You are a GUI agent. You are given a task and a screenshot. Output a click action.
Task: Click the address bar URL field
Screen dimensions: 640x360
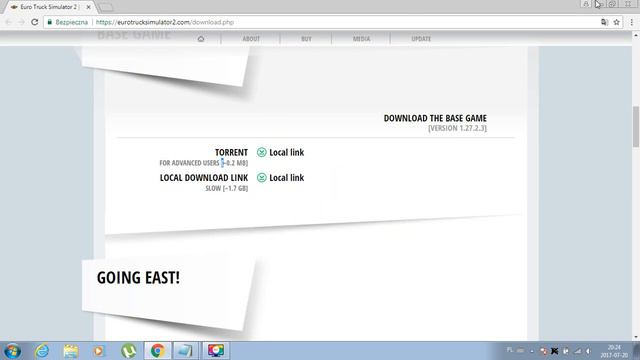(333, 22)
